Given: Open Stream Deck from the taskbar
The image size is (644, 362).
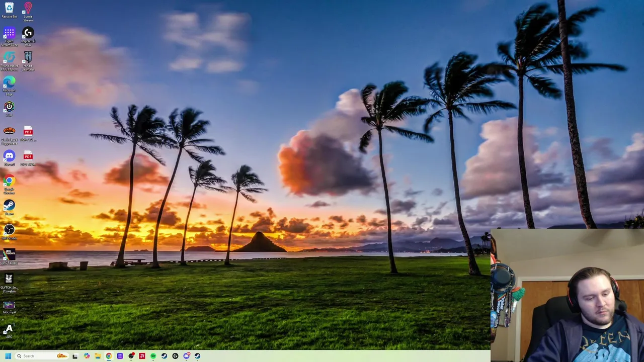Looking at the screenshot, I should 120,356.
